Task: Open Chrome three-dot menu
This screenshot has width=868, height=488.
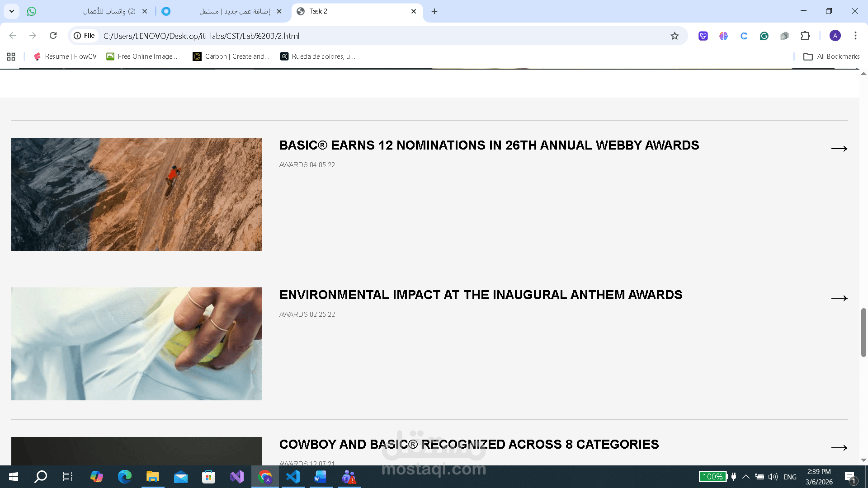Action: (855, 36)
